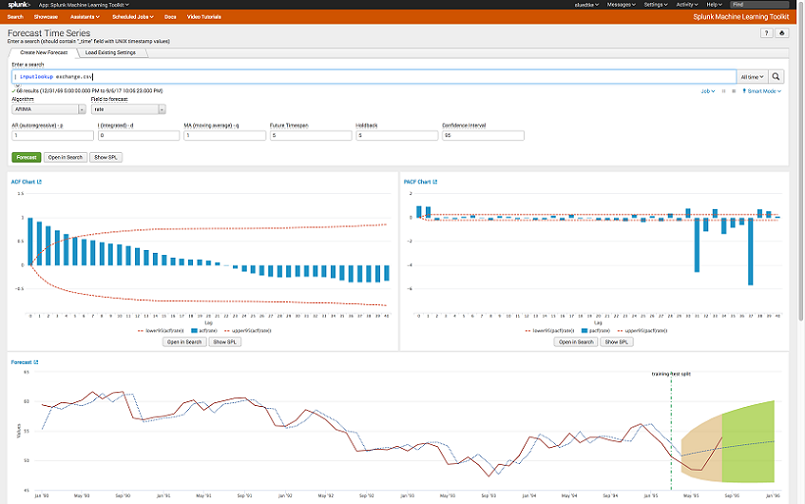Toggle upper95(pacf(rate)) legend series
Viewport: 805px width, 504px height.
(642, 331)
